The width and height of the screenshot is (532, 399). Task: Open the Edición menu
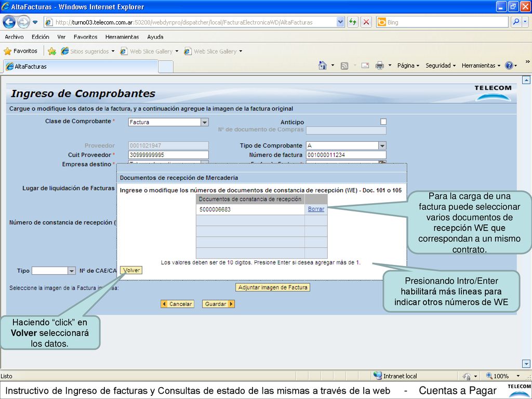pos(41,37)
